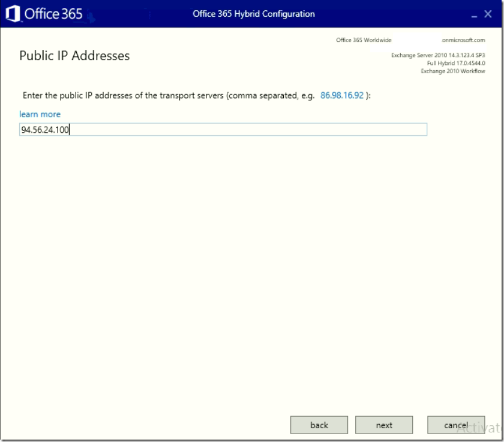
Task: Click Exchange Server 2010 14.3.123.4 SP3 text
Action: 438,55
